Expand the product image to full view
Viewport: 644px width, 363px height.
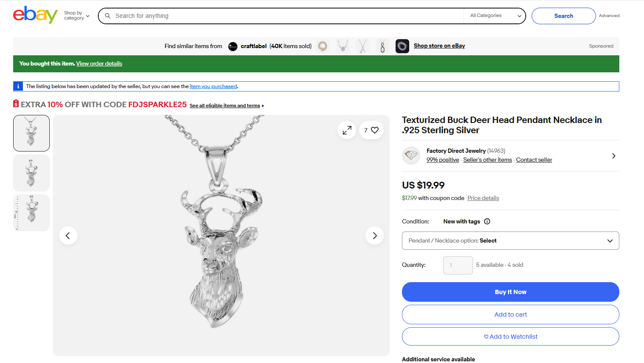tap(347, 130)
